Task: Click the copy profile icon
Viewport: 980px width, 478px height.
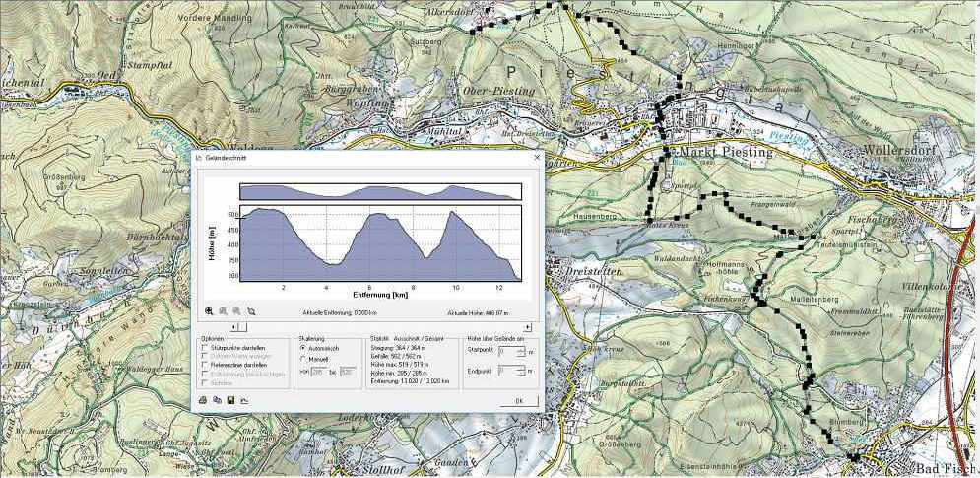Action: [216, 400]
